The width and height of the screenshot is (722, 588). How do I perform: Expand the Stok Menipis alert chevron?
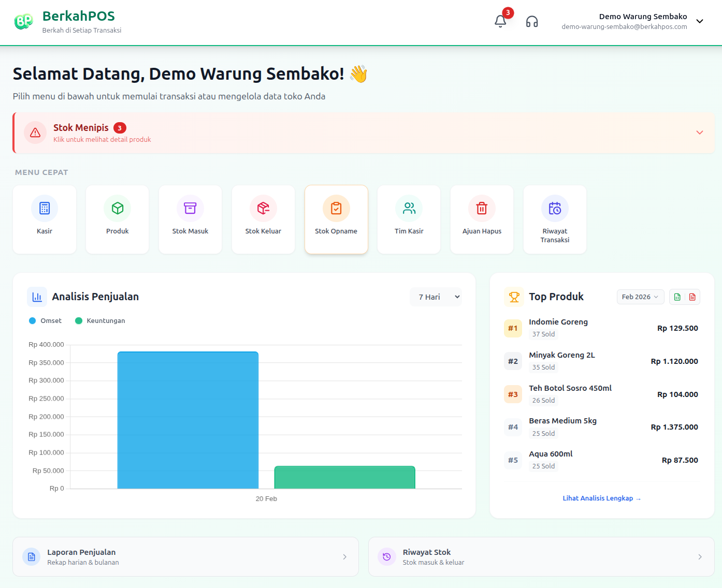(x=700, y=133)
